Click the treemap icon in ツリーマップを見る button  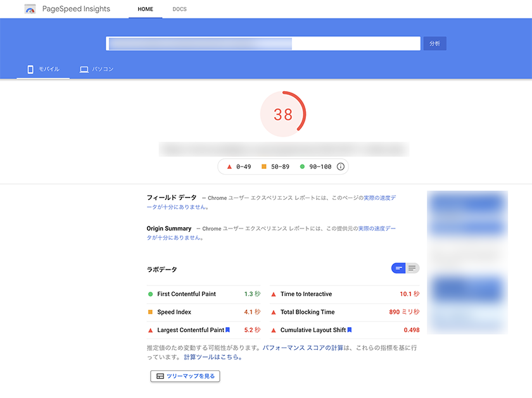160,376
